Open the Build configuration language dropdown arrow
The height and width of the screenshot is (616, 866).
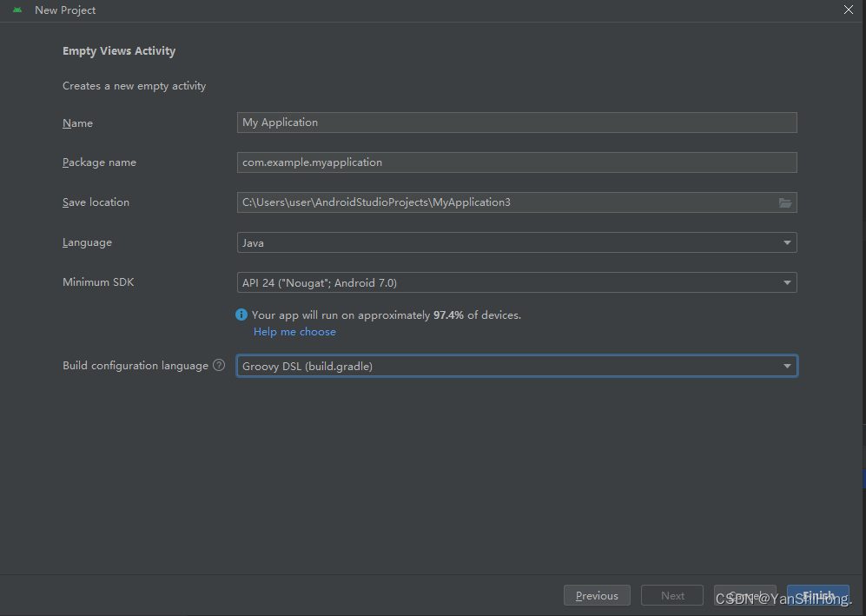(787, 366)
